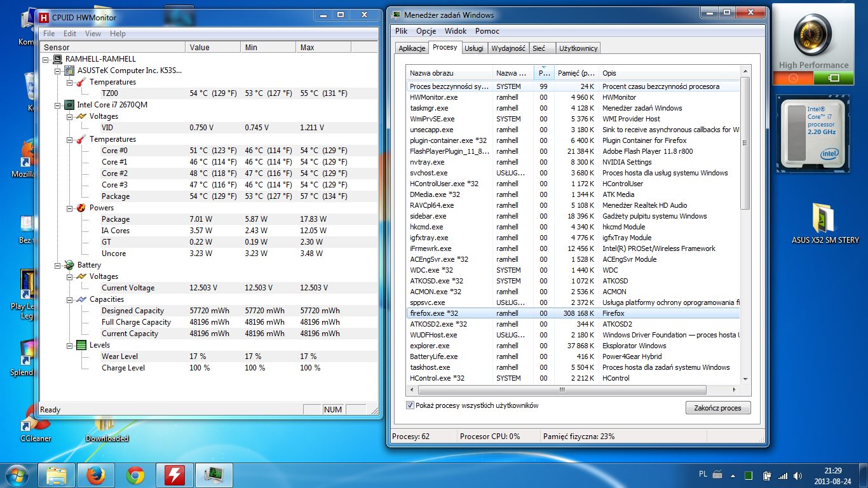Open the File menu in HWMonitor
This screenshot has width=868, height=488.
[49, 34]
